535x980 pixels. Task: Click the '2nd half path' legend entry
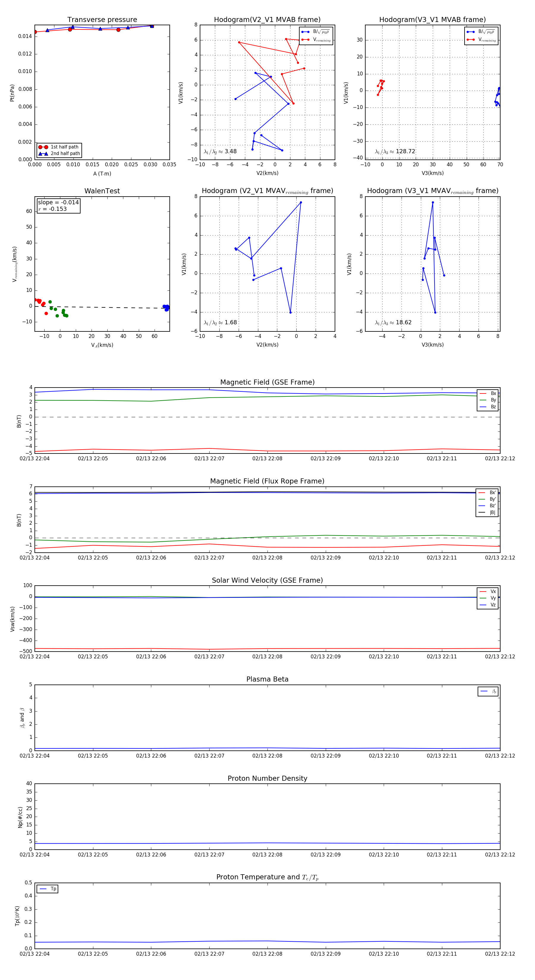pos(59,154)
